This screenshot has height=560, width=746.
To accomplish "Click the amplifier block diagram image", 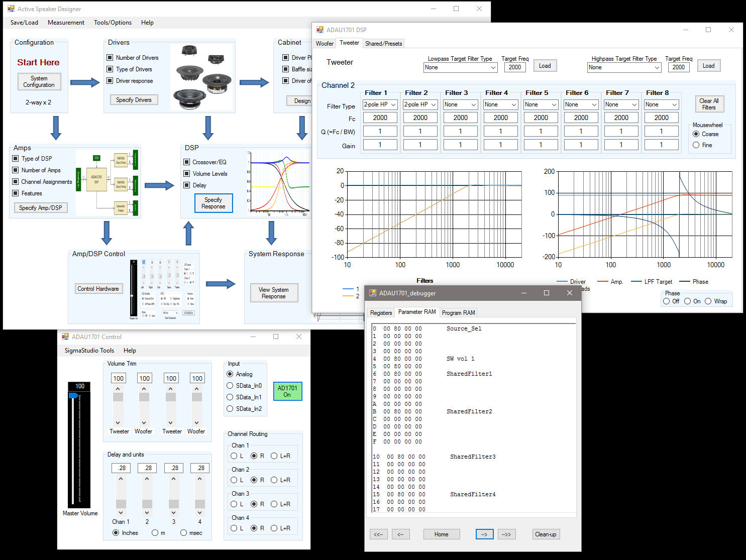I will point(107,183).
